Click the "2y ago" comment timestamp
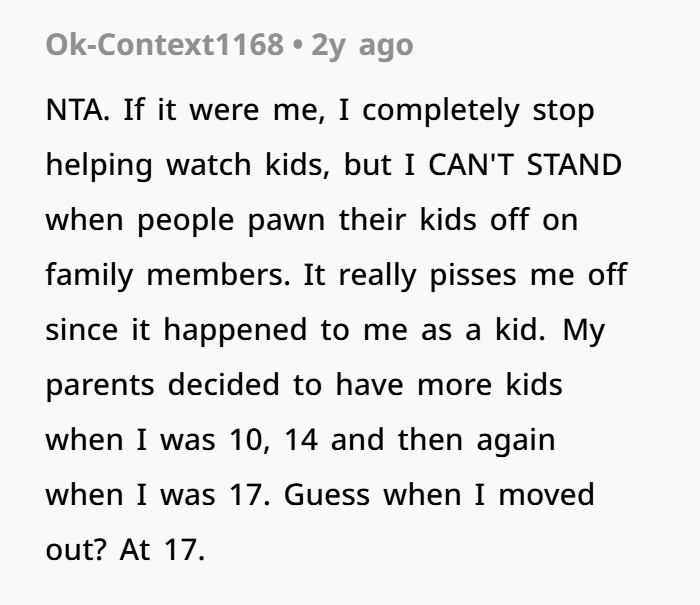700x605 pixels. point(361,45)
